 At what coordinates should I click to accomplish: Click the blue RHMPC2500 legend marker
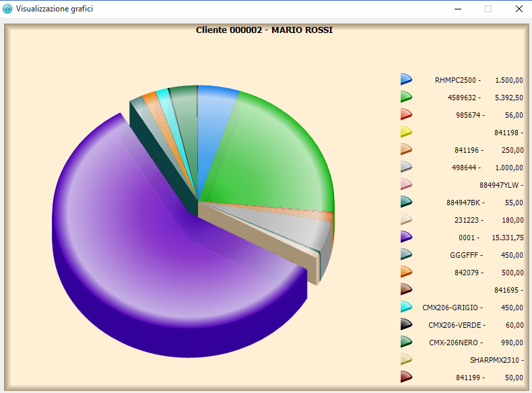[406, 79]
